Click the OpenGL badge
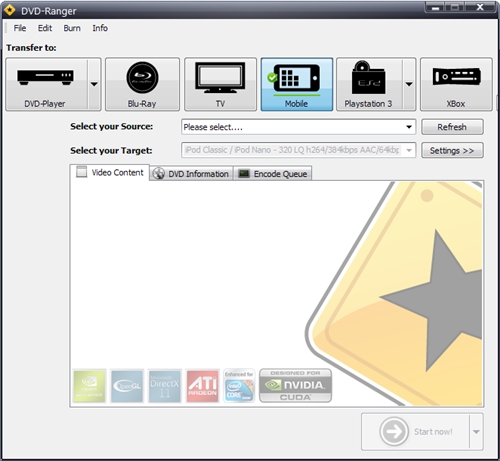 (x=127, y=386)
